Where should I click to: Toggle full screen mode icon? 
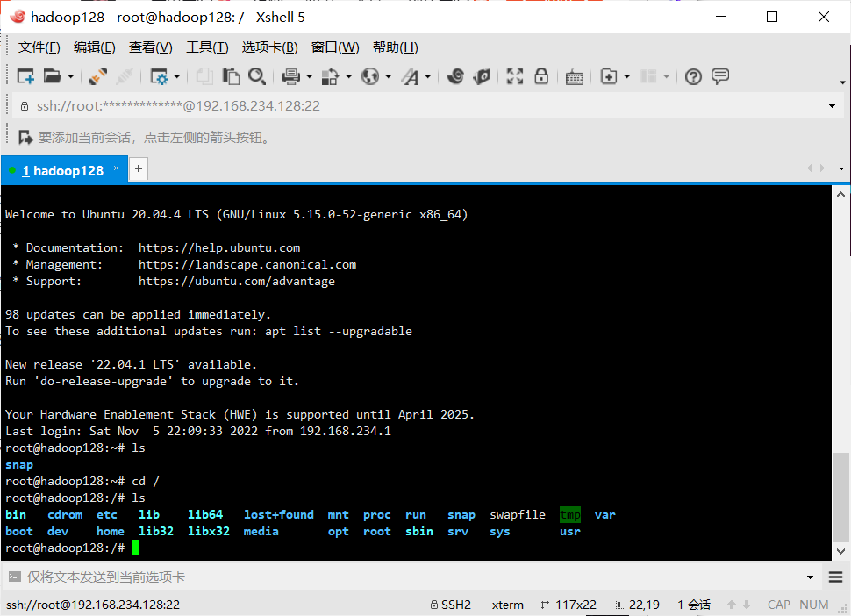pyautogui.click(x=514, y=76)
